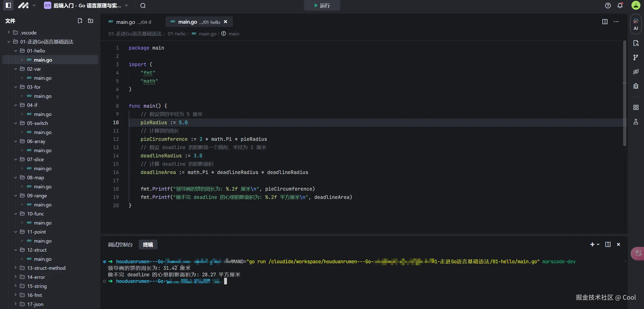The width and height of the screenshot is (644, 309).
Task: Click the 运行 run button
Action: pyautogui.click(x=322, y=6)
